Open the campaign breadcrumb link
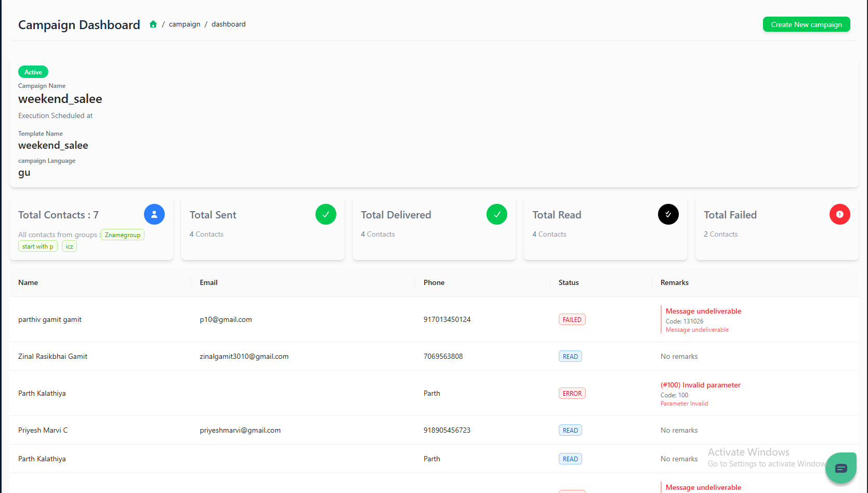Screen dimensions: 868x493 (x=185, y=24)
